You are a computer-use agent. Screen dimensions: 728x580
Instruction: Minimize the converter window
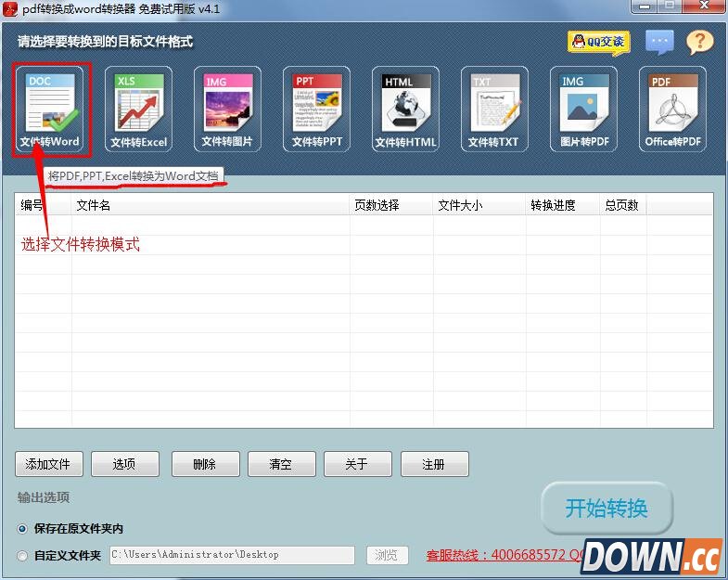pyautogui.click(x=645, y=6)
